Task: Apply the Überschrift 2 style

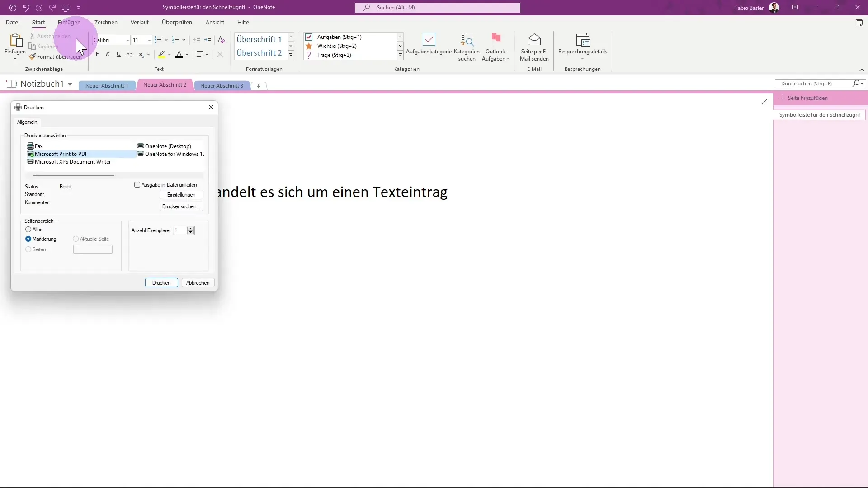Action: pos(259,53)
